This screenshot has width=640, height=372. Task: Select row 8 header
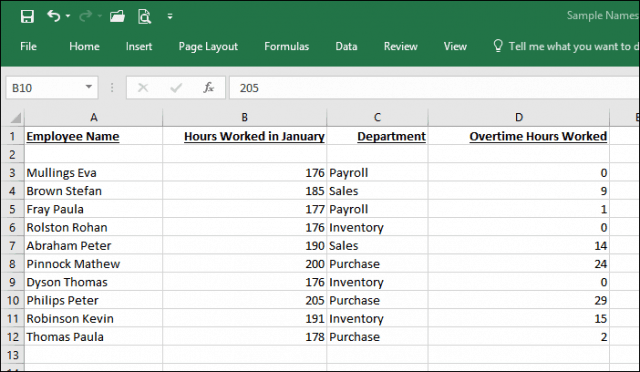point(12,264)
